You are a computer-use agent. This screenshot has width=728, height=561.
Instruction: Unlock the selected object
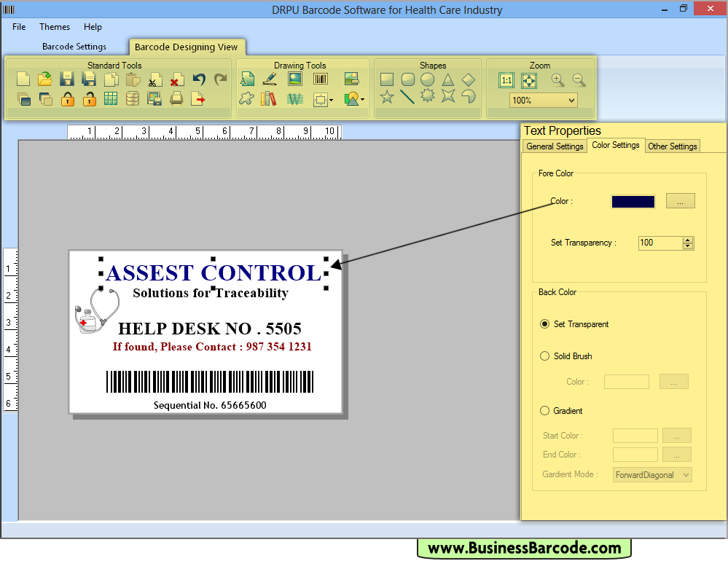click(x=89, y=99)
